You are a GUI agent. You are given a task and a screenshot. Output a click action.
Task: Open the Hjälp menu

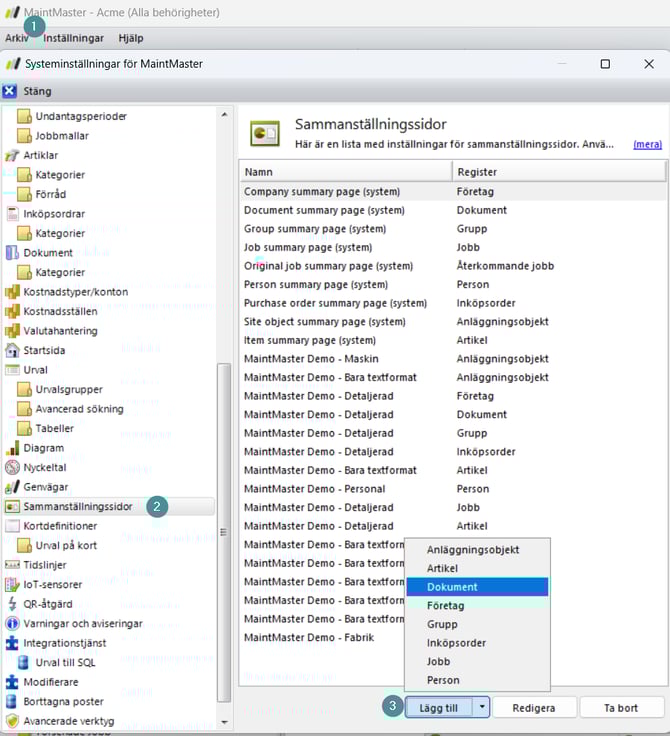pos(131,38)
